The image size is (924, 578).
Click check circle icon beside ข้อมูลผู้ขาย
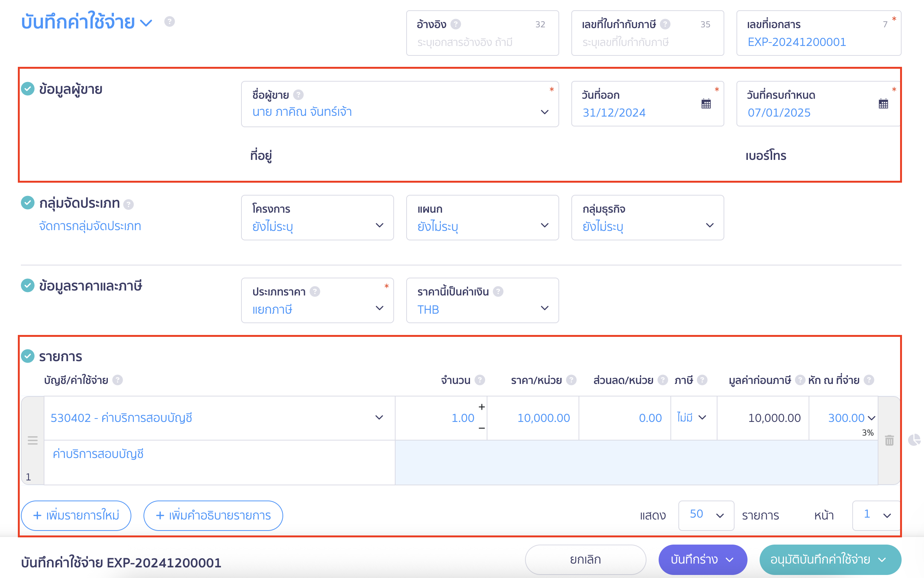[x=27, y=89]
